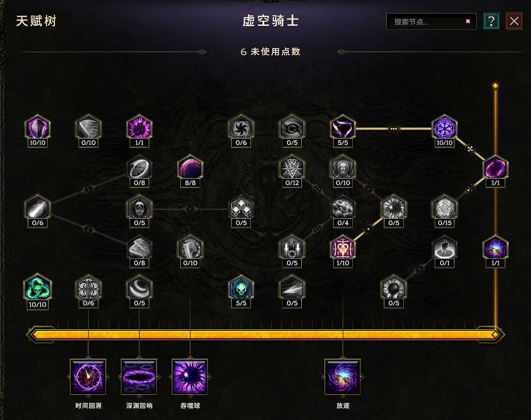The width and height of the screenshot is (531, 420).
Task: Select the feather node with 0/6
Action: coord(37,207)
